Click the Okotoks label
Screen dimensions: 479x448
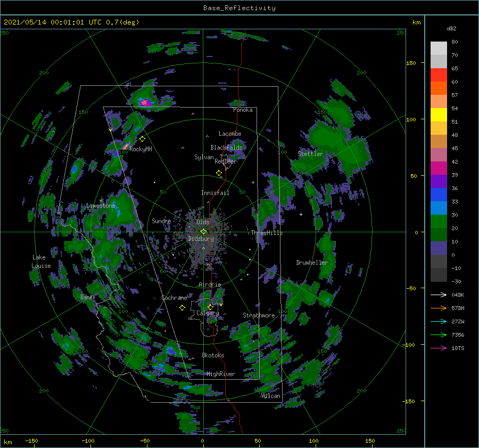pyautogui.click(x=213, y=355)
